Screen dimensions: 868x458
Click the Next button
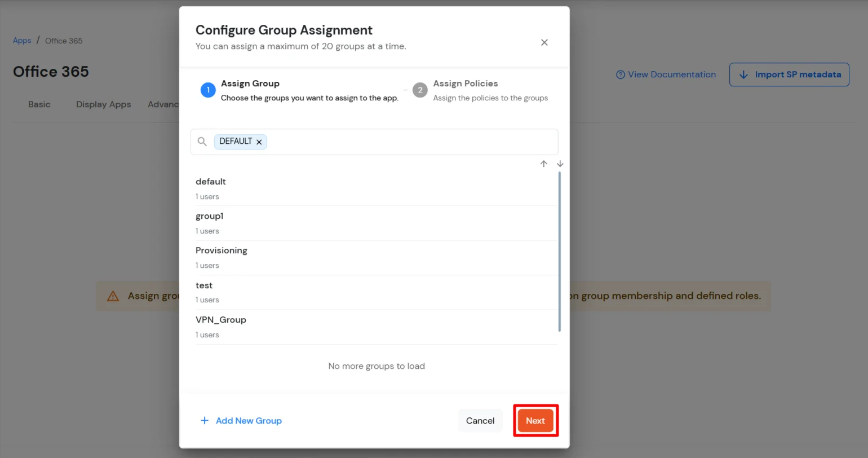[x=535, y=420]
